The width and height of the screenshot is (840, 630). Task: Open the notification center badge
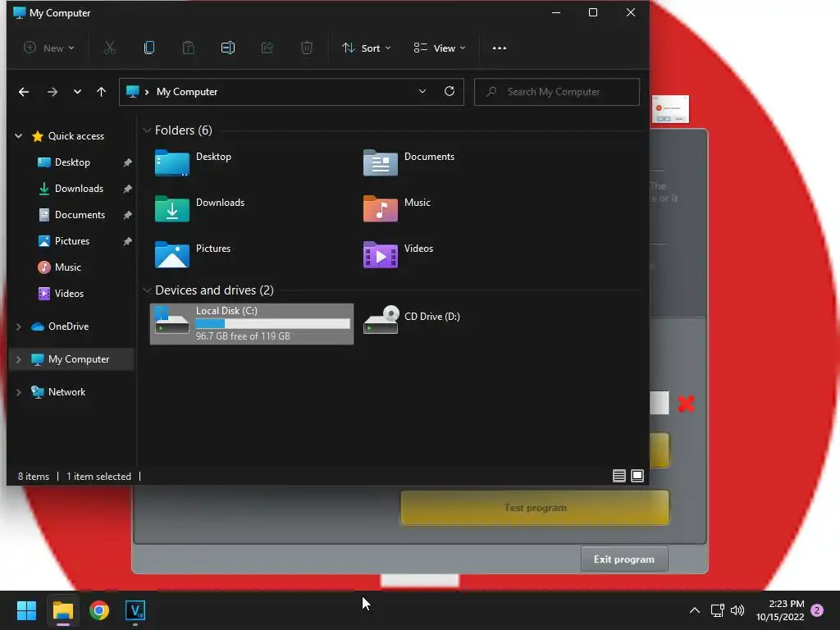click(817, 610)
